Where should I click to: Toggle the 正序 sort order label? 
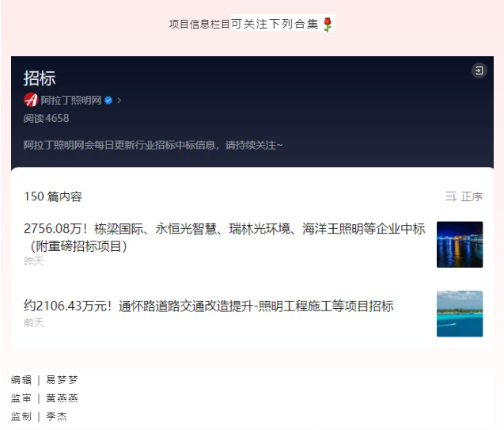[472, 196]
